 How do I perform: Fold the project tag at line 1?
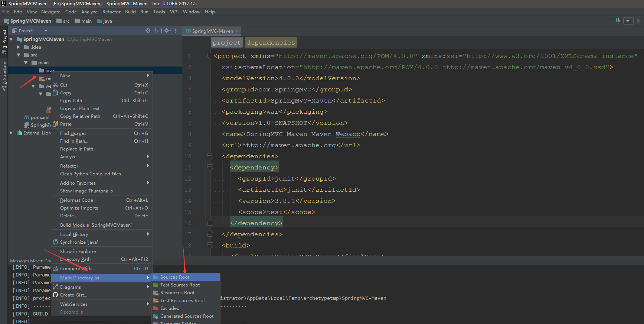tap(210, 56)
